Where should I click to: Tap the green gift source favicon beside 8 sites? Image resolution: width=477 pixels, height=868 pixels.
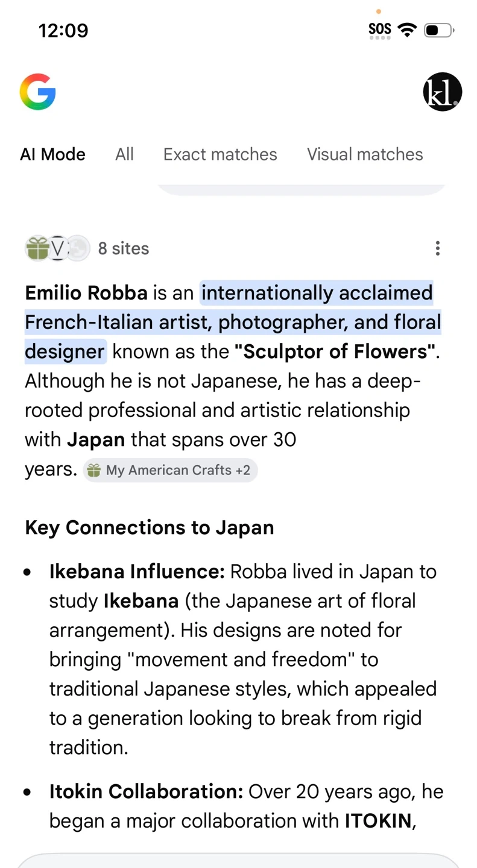coord(37,248)
